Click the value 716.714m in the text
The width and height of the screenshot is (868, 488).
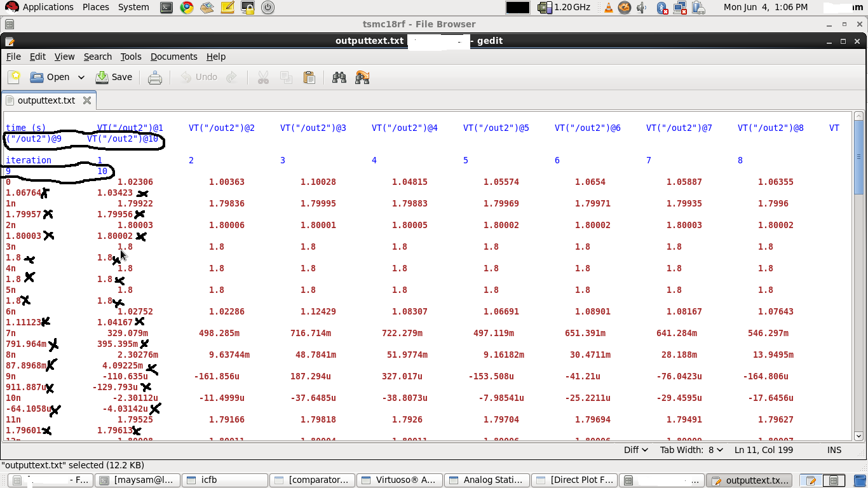click(311, 333)
